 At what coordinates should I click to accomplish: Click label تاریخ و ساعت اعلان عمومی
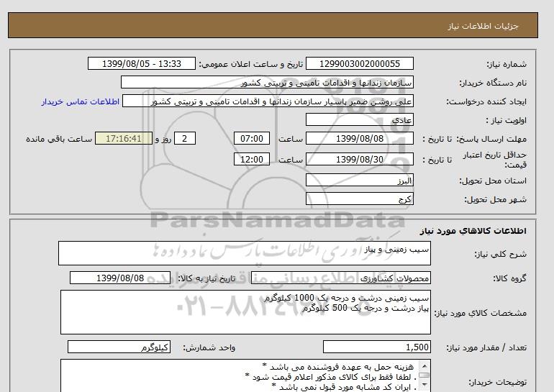(x=251, y=64)
